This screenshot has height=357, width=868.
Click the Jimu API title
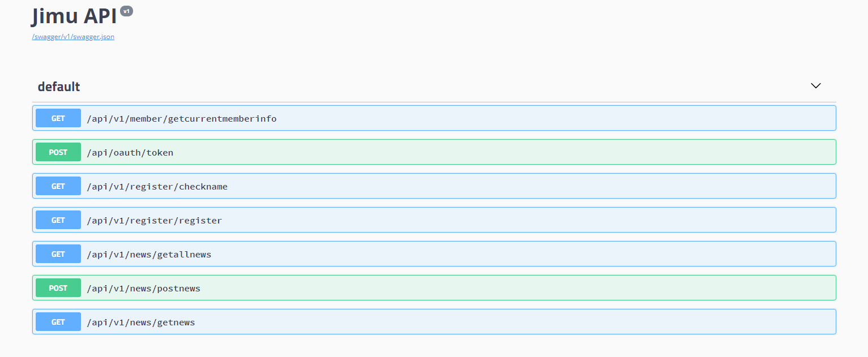pos(74,16)
